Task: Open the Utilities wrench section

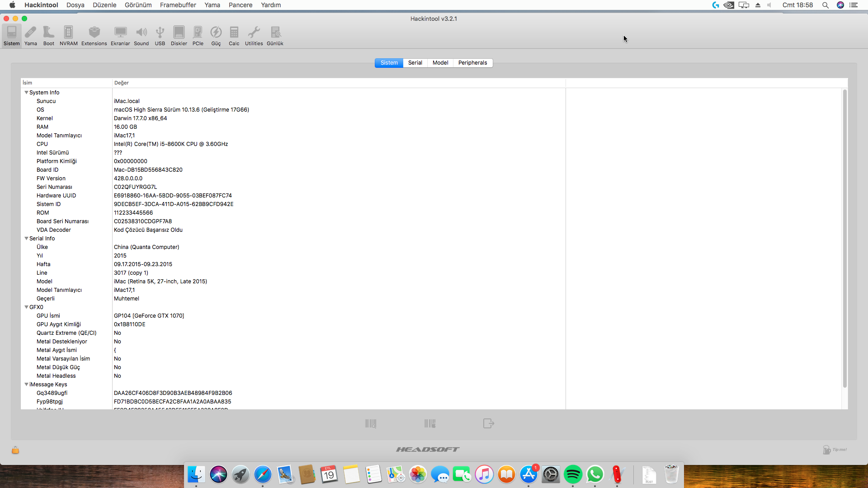Action: [x=254, y=36]
